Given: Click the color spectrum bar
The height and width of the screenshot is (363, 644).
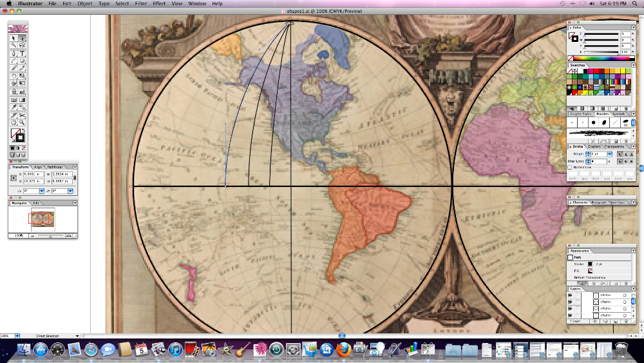Looking at the screenshot, I should tap(601, 59).
